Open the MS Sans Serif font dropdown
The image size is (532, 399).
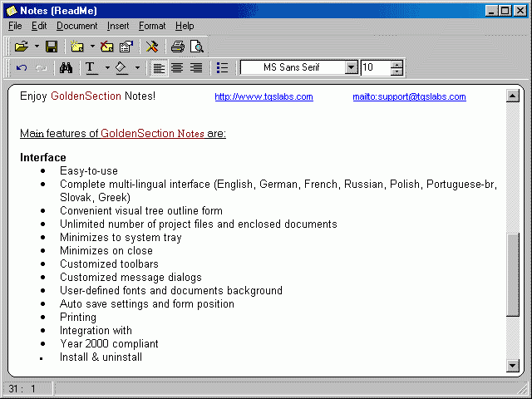(x=352, y=67)
